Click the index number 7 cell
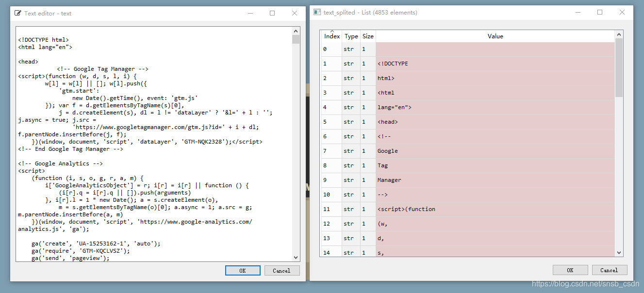 [x=331, y=151]
